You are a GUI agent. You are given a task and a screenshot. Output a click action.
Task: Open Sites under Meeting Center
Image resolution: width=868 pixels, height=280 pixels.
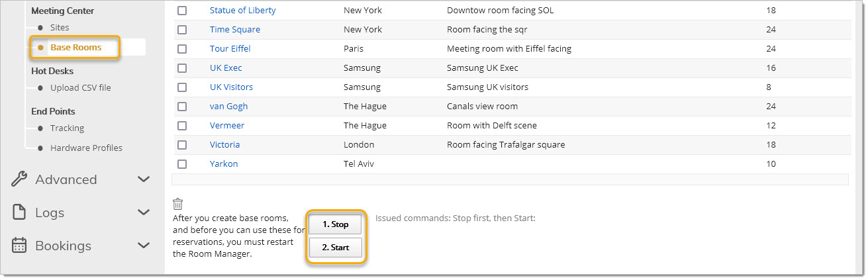(60, 28)
